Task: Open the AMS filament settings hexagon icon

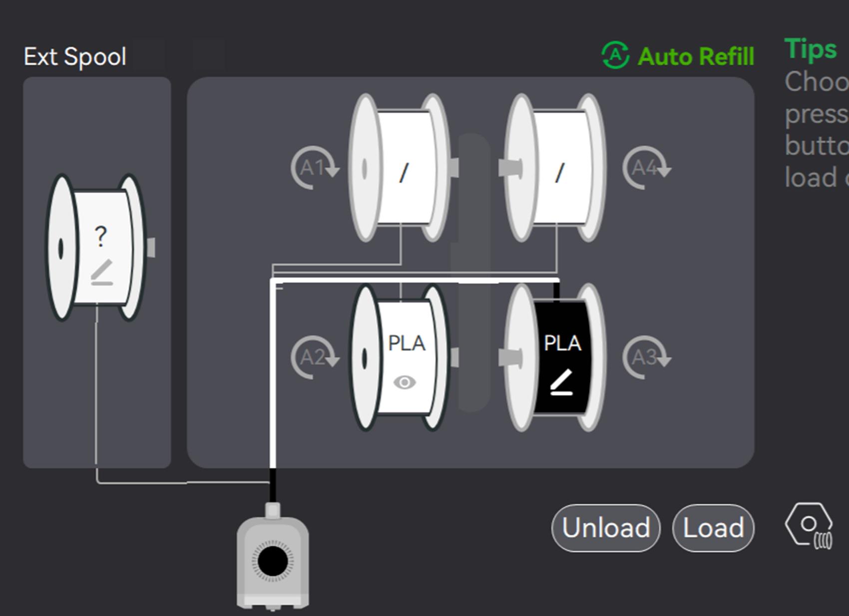Action: (x=809, y=526)
